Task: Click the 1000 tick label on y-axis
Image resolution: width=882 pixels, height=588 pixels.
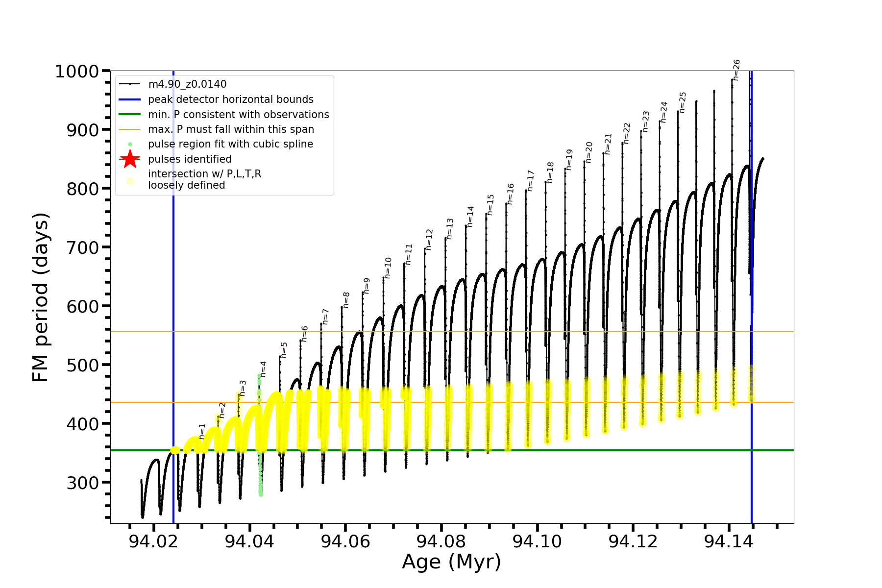Action: [77, 72]
